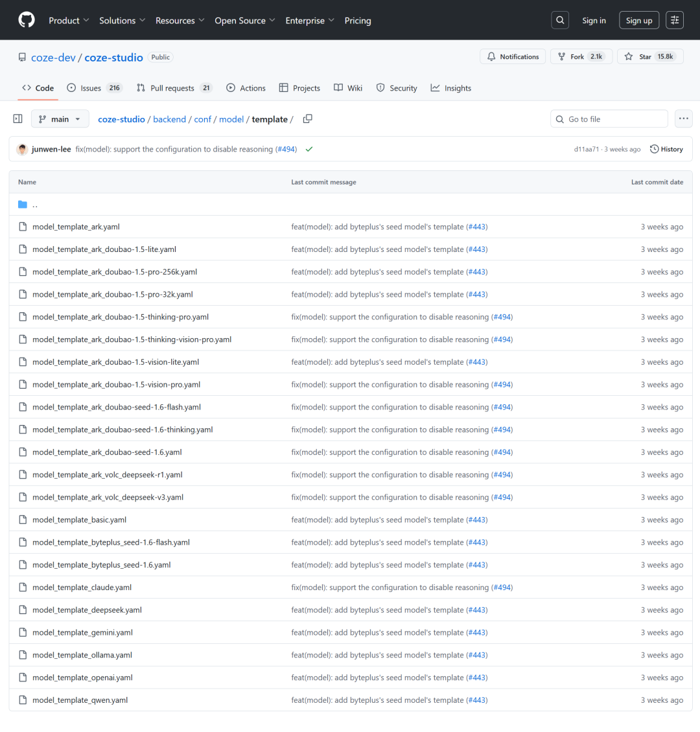Open the search magnifier button

tap(560, 20)
